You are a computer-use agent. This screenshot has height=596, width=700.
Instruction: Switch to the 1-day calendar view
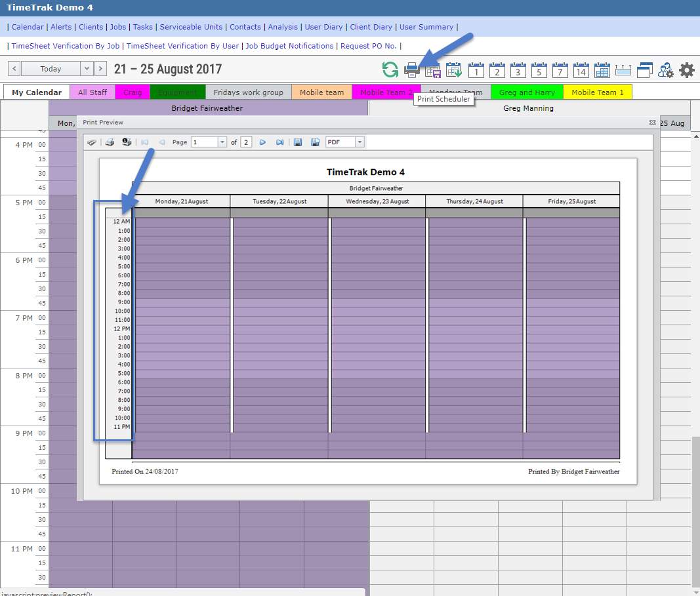pyautogui.click(x=476, y=70)
